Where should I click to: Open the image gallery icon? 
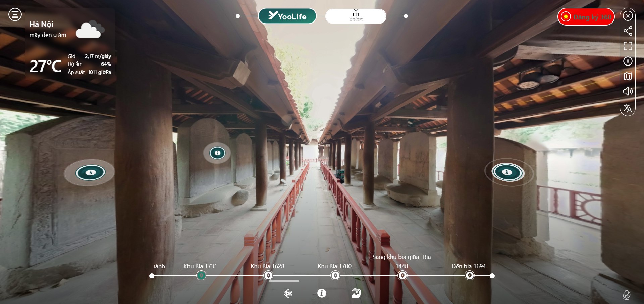click(356, 293)
